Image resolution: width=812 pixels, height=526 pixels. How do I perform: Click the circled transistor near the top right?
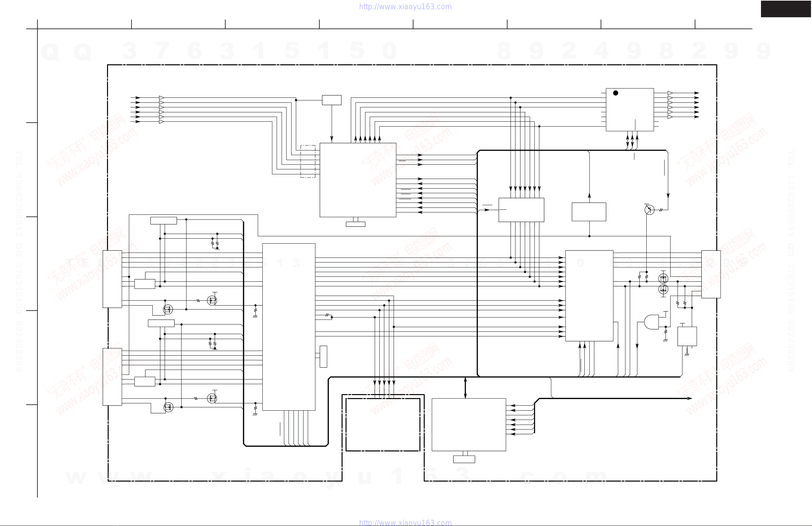[649, 209]
